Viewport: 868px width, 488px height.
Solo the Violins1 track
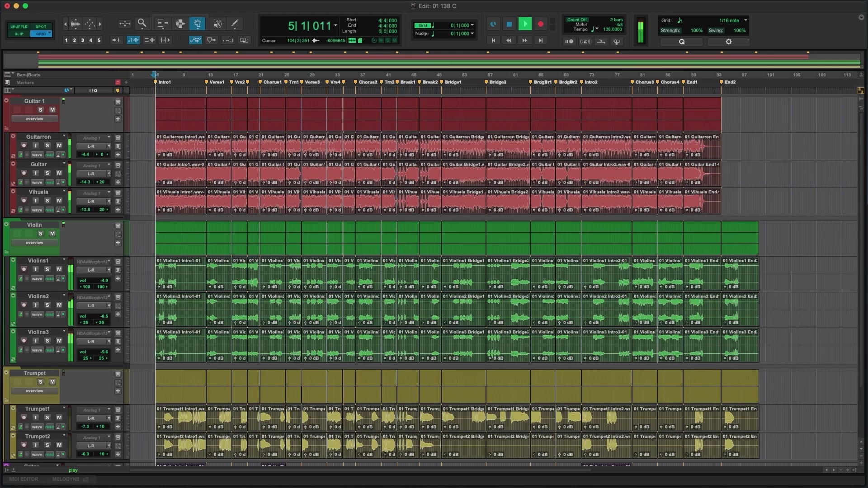point(47,269)
